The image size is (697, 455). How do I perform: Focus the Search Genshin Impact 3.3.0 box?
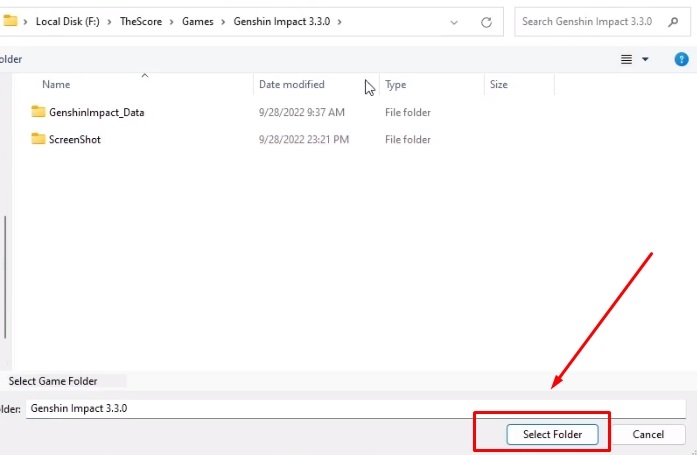[602, 21]
